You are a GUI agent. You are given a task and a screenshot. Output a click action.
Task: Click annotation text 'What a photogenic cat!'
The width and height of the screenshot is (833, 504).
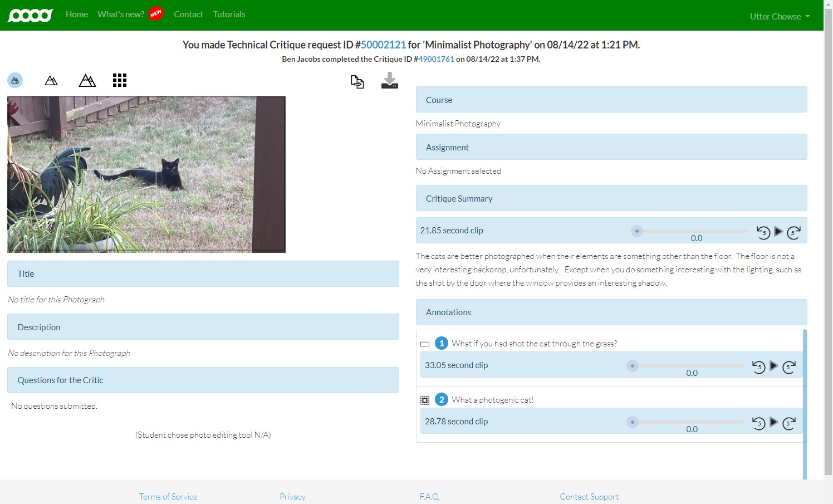point(493,400)
